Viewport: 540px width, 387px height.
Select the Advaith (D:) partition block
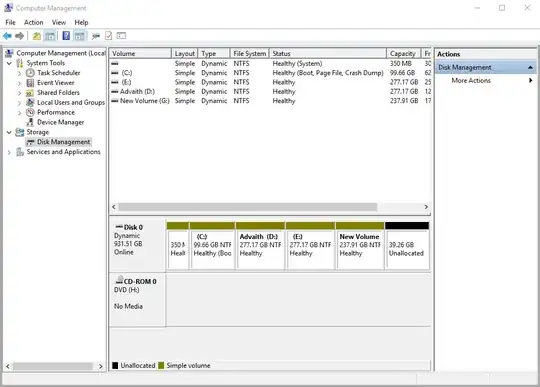260,249
